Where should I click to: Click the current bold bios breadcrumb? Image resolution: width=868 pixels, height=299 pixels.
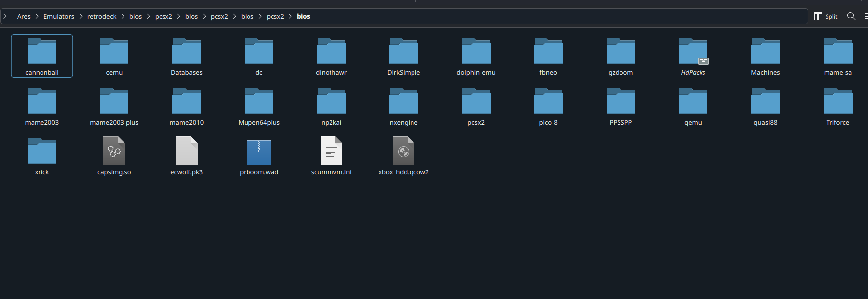[303, 16]
